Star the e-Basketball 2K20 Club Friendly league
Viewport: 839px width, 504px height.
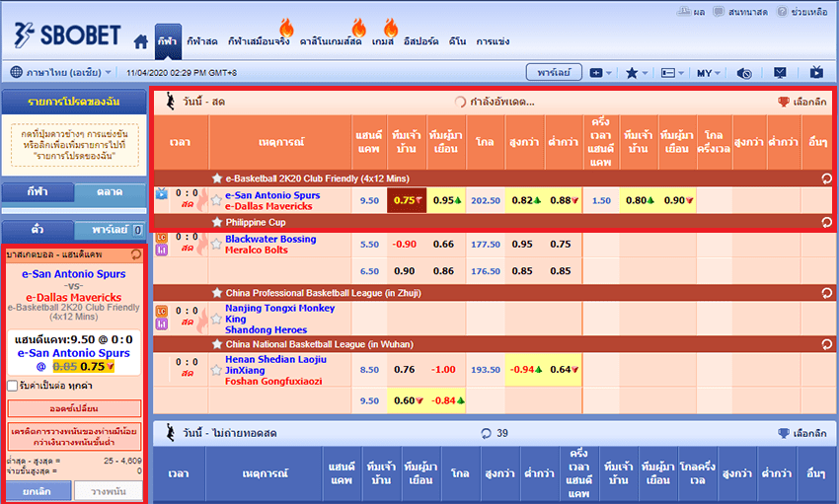point(217,179)
